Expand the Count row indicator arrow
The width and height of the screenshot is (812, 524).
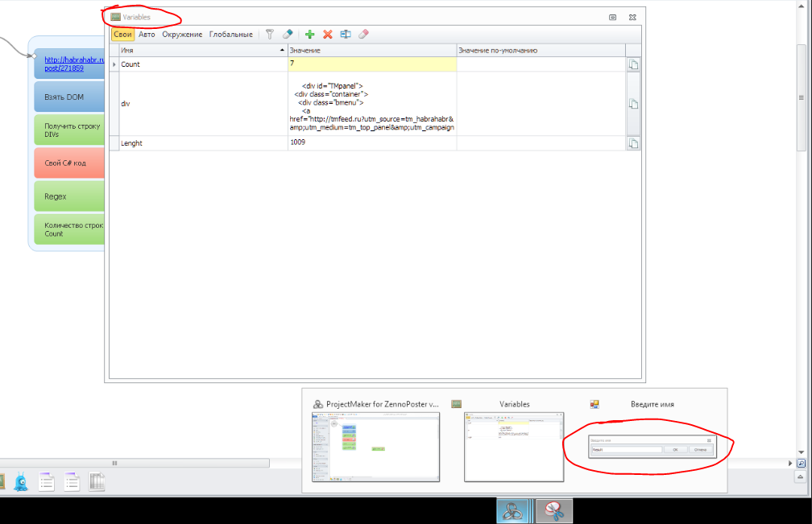tap(114, 64)
